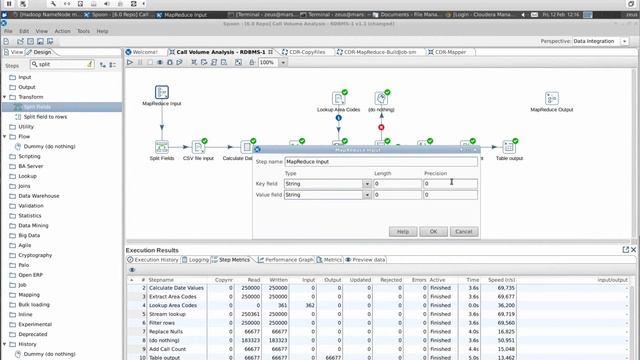Viewport: 640px width, 360px height.
Task: Open the Edit menu
Action: tap(24, 31)
